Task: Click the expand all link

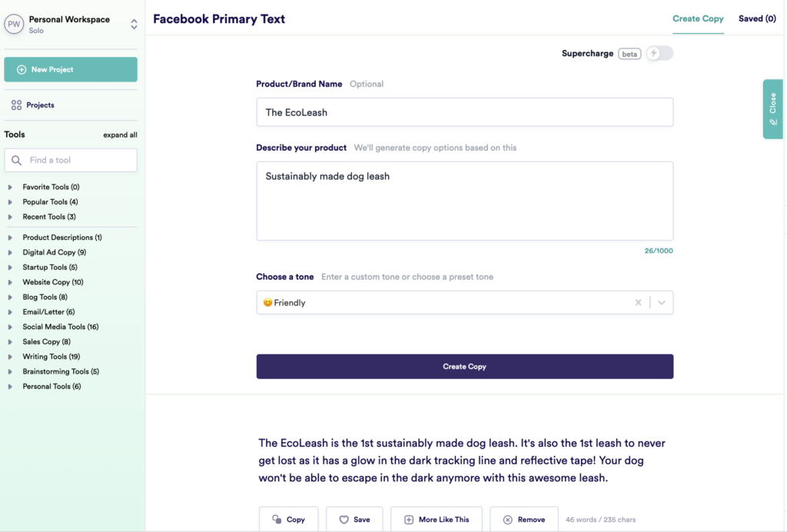Action: click(x=120, y=135)
